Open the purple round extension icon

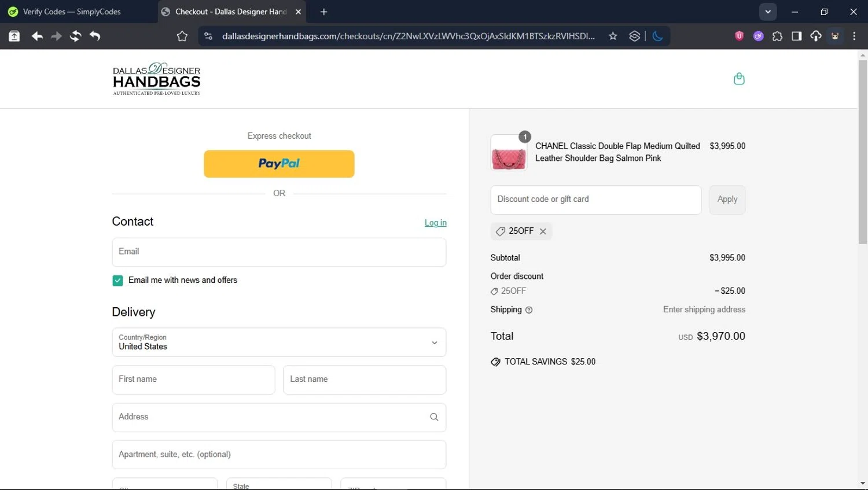point(758,36)
